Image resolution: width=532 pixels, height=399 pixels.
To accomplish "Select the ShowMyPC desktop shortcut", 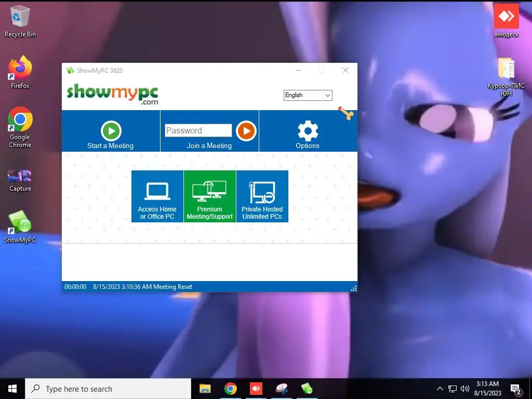I will click(20, 227).
